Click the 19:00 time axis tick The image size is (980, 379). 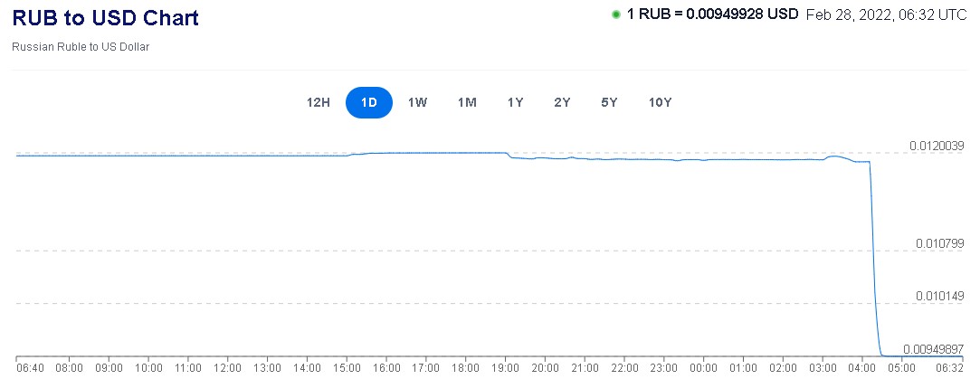tap(506, 368)
